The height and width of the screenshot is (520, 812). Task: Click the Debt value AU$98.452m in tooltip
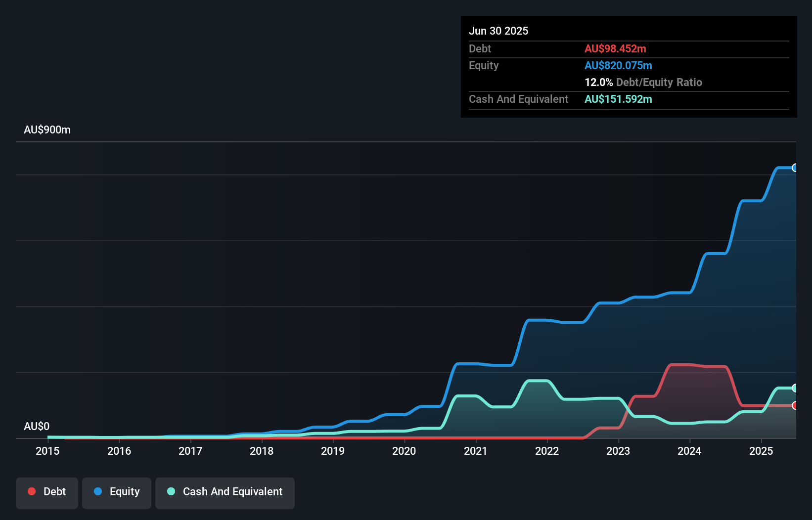tap(616, 48)
